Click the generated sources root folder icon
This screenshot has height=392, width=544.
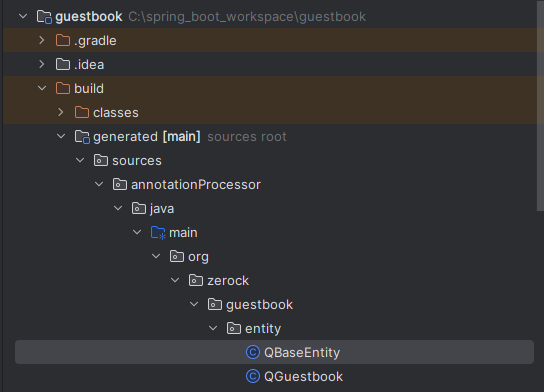tap(82, 137)
